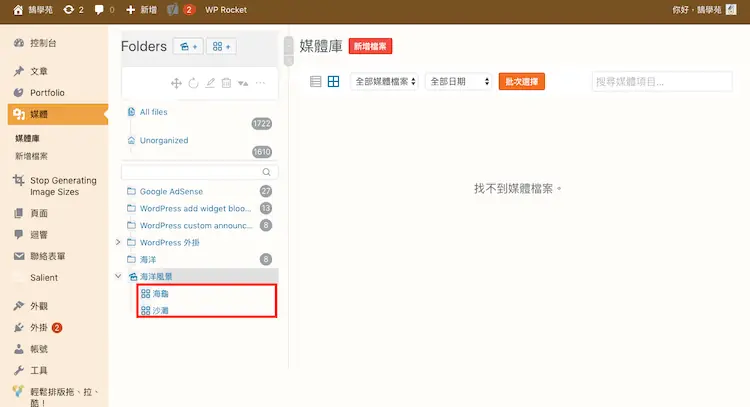Screen dimensions: 750x407
Task: Select the 海洋風景 folder
Action: coord(156,276)
